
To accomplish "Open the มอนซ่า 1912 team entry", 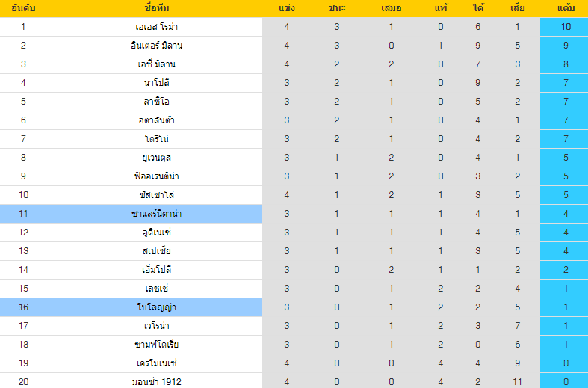I will click(156, 382).
